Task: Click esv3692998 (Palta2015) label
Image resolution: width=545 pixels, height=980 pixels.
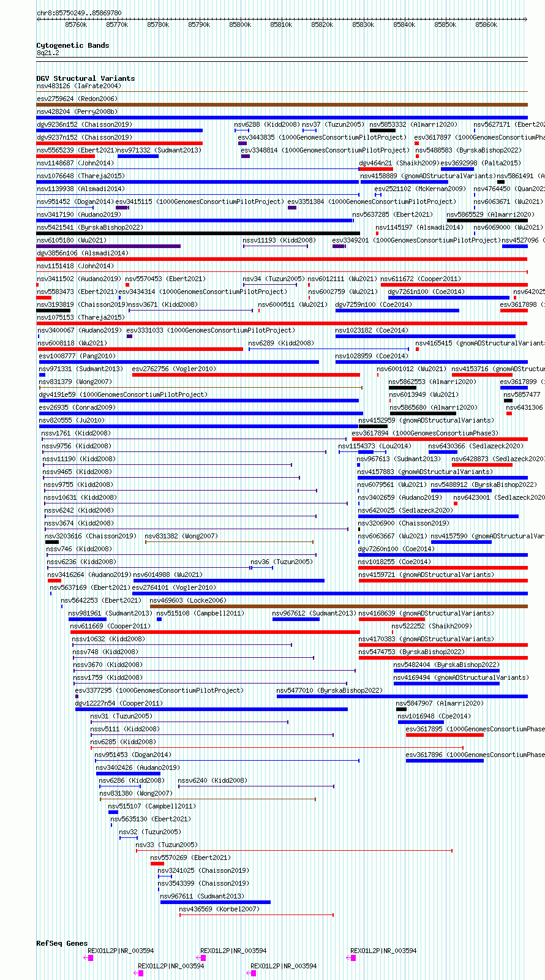Action: (x=481, y=164)
